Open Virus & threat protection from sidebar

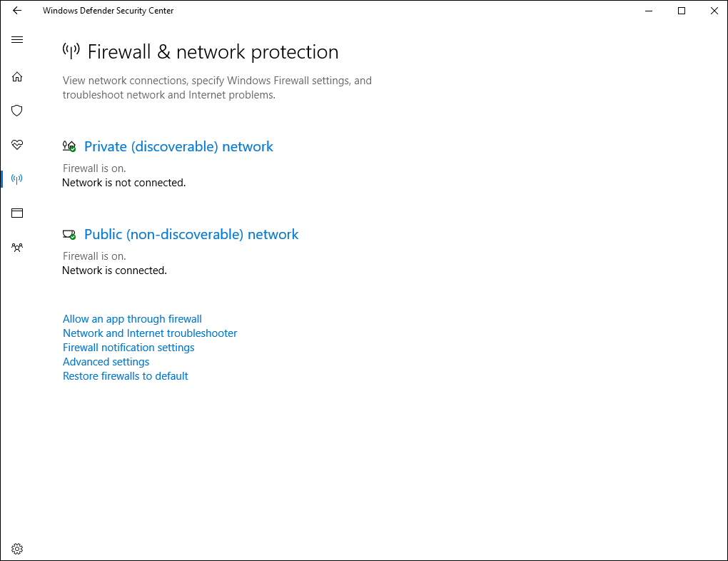[x=16, y=111]
